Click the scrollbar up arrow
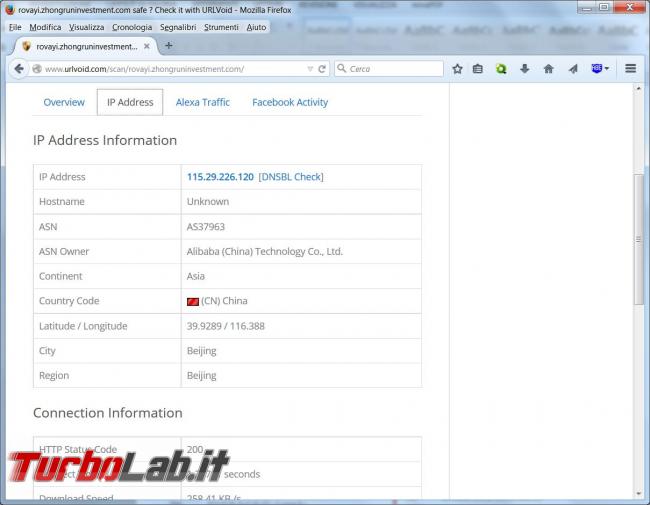The height and width of the screenshot is (505, 650). click(639, 88)
